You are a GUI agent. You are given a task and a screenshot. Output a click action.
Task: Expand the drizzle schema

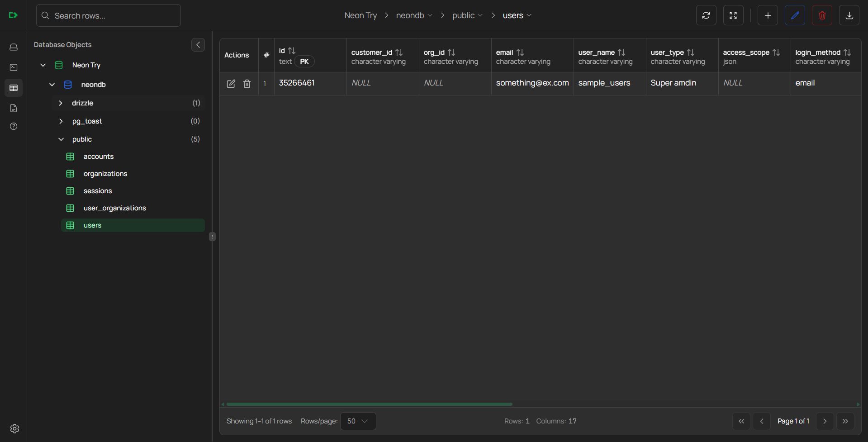tap(61, 103)
